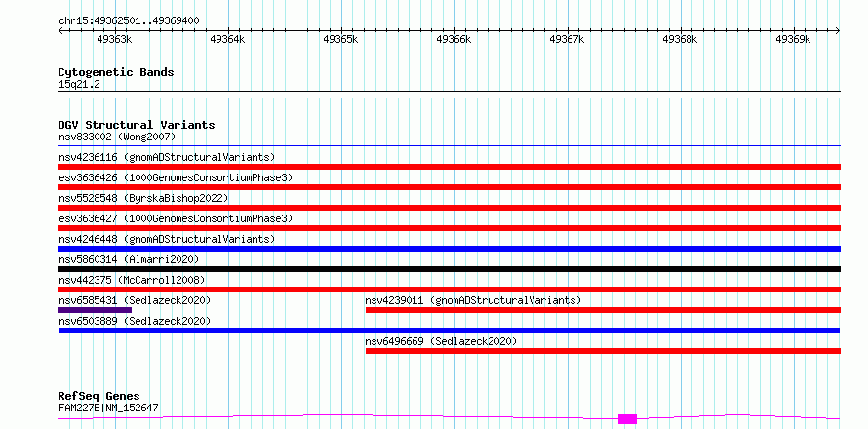
Task: Click the chr15:49362501..49369400 region label
Action: [x=129, y=21]
